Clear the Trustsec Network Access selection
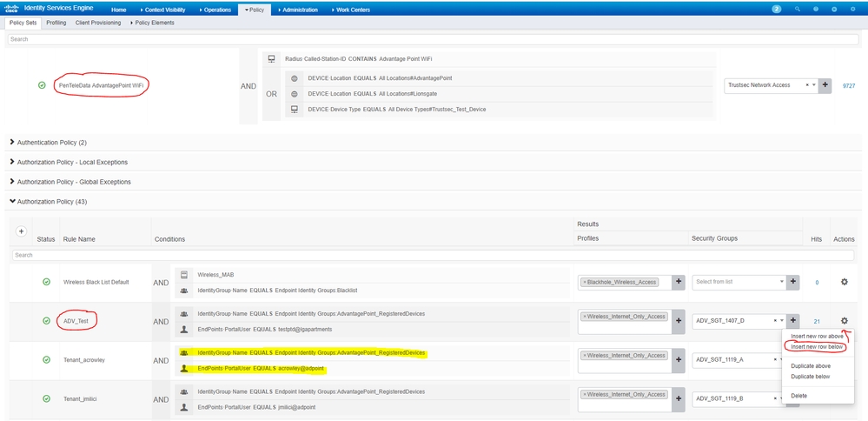868x421 pixels. point(807,84)
